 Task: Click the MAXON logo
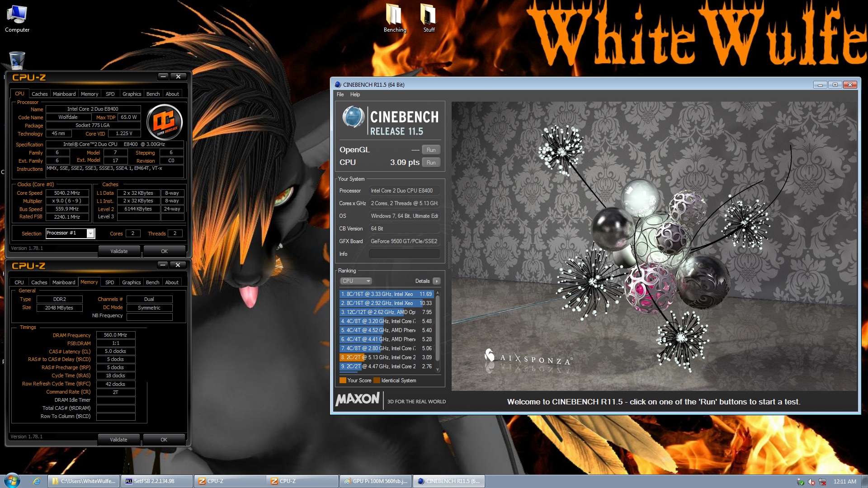click(x=358, y=399)
